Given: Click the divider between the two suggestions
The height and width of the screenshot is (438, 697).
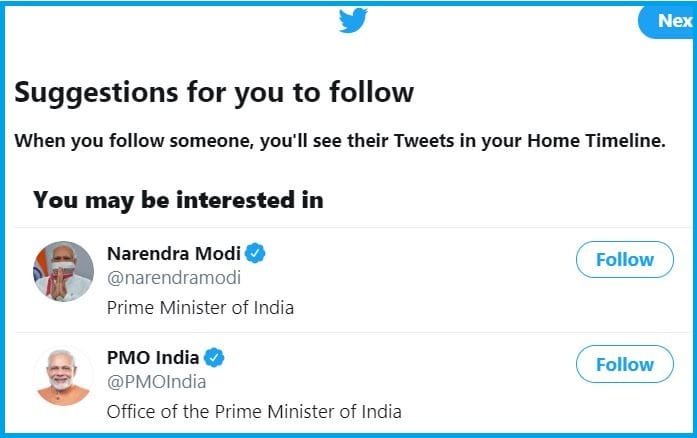Looking at the screenshot, I should tap(353, 332).
